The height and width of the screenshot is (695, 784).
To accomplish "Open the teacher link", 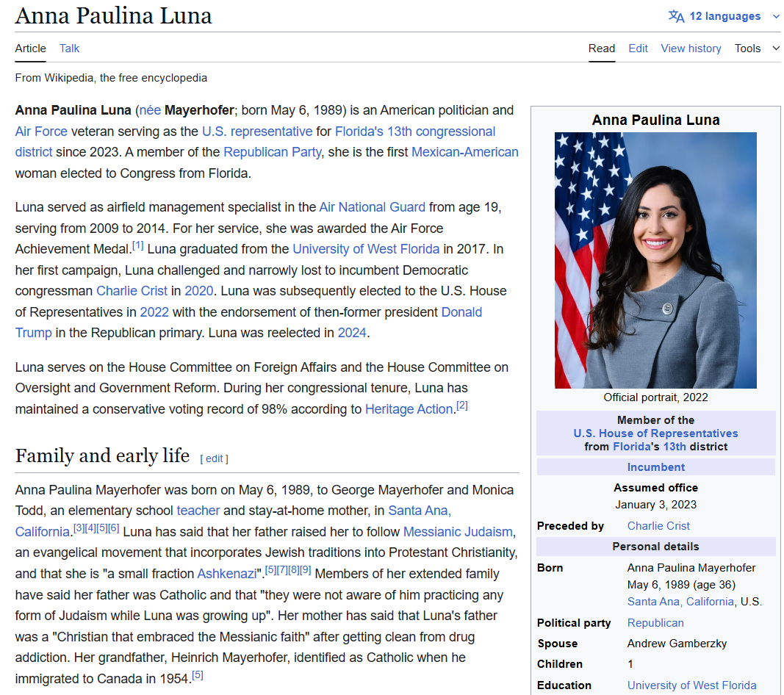I will click(x=198, y=511).
